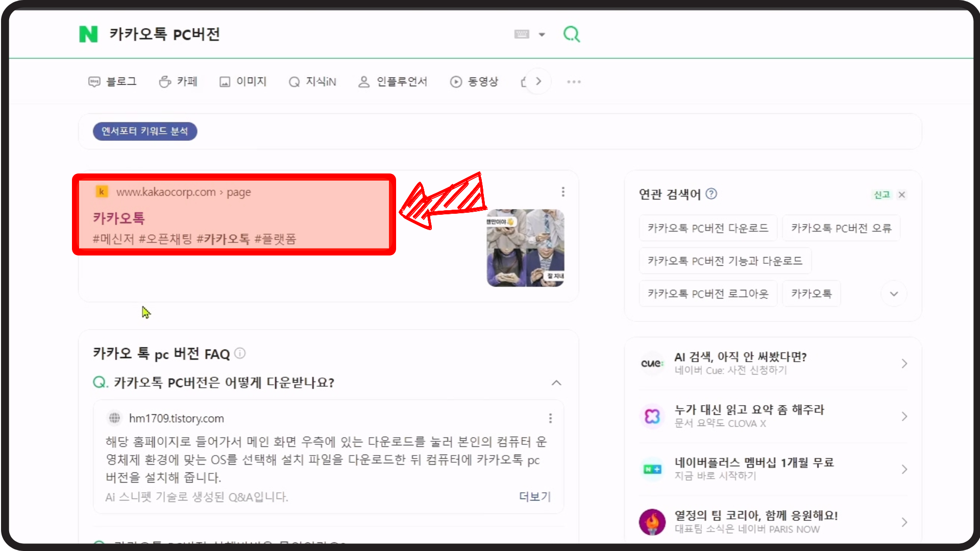Switch to the 블로그 tab
Screen dimensions: 980x551
click(x=113, y=82)
